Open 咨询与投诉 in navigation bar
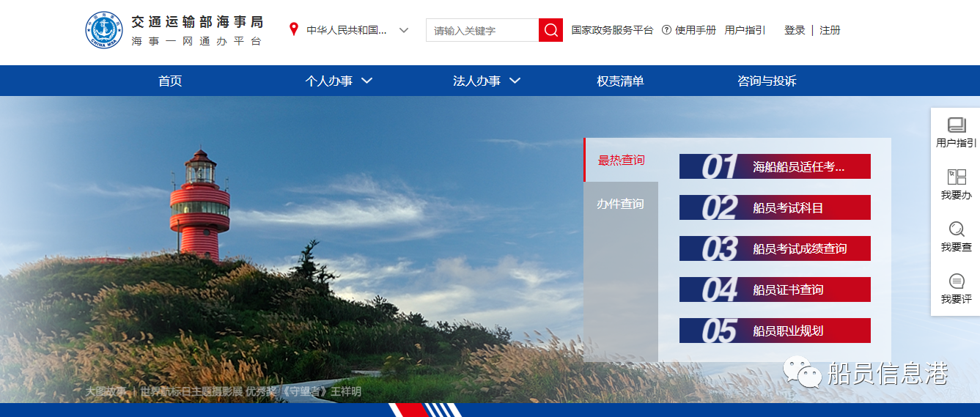Image resolution: width=980 pixels, height=417 pixels. click(767, 81)
